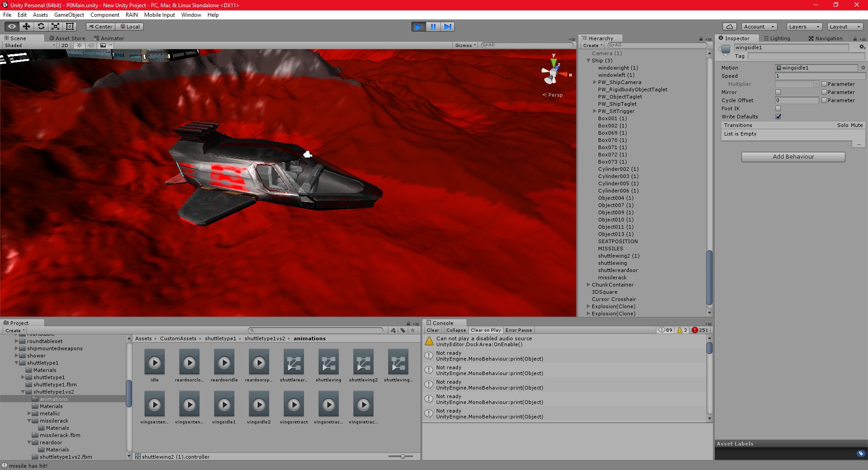Screen dimensions: 868x470
Task: Select the Rotate tool
Action: (x=41, y=27)
